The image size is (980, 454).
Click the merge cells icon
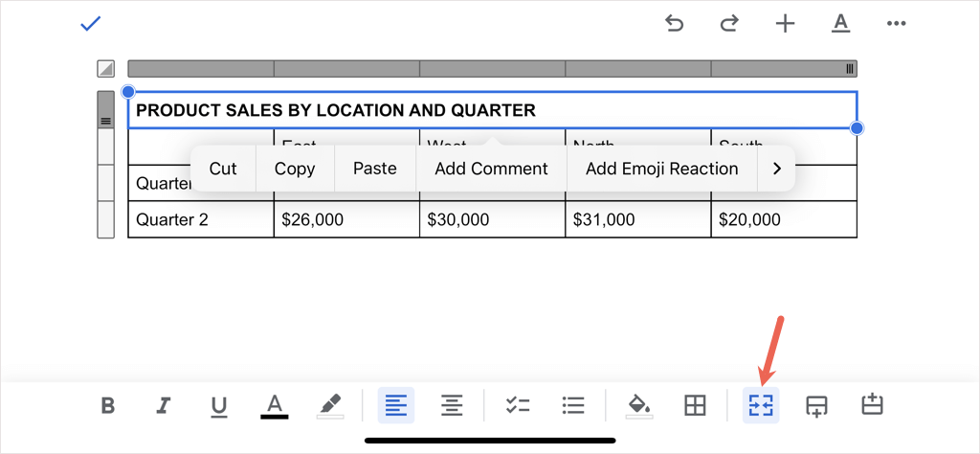[763, 406]
